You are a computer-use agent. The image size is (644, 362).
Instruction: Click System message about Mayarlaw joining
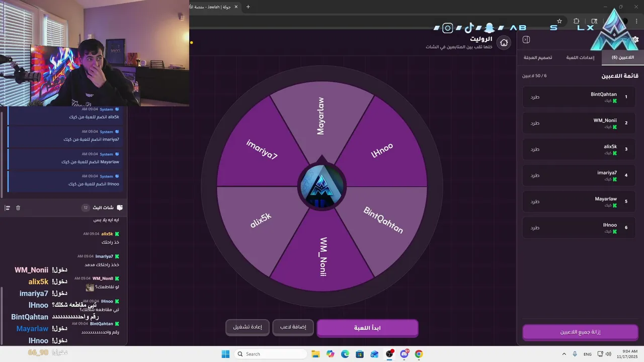tap(64, 159)
